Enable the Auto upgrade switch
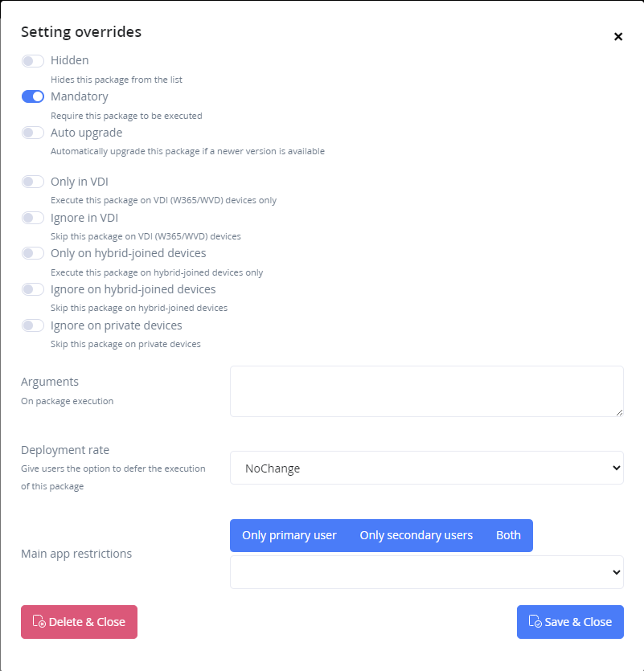The height and width of the screenshot is (671, 644). click(33, 133)
